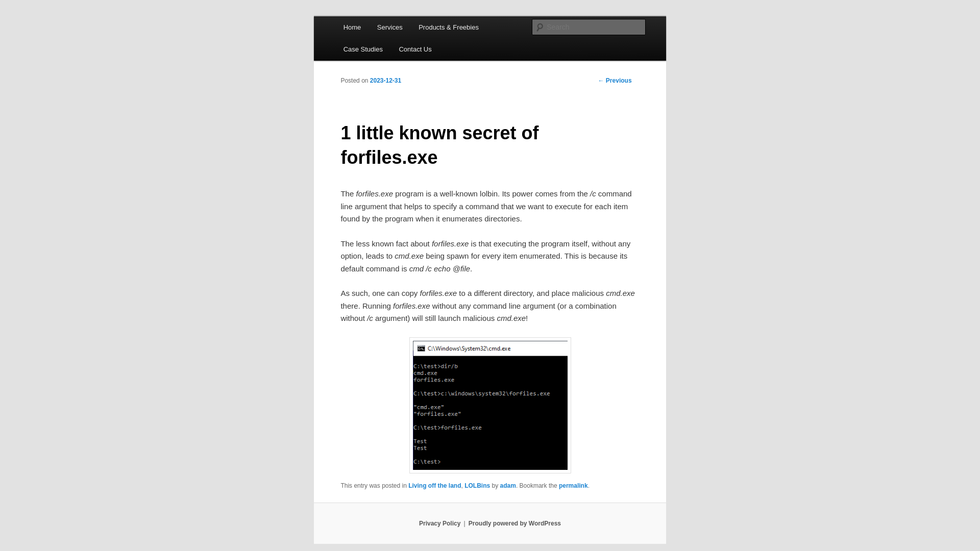Click the Home navigation menu item

coord(352,27)
